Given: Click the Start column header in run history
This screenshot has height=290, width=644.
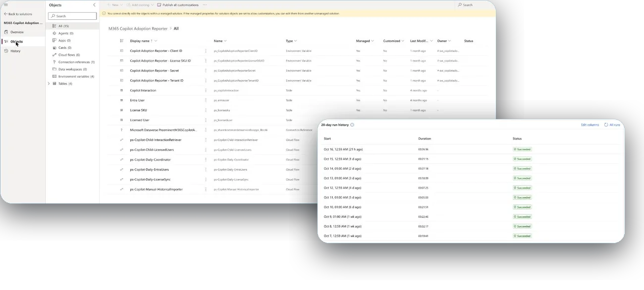Looking at the screenshot, I should (x=327, y=139).
